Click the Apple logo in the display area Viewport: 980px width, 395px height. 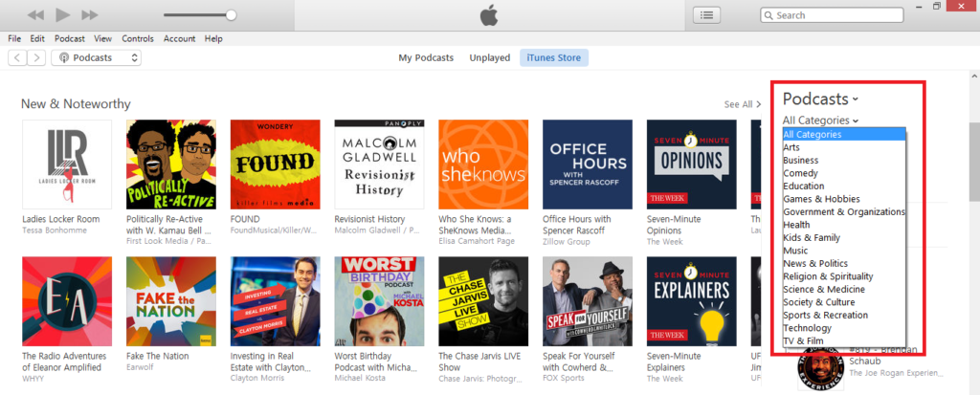(x=489, y=15)
